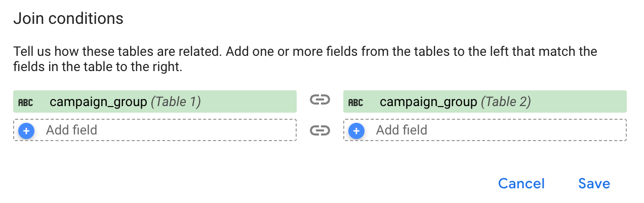Click Add field text under Table 2
Viewport: 644px width, 203px height.
[401, 130]
